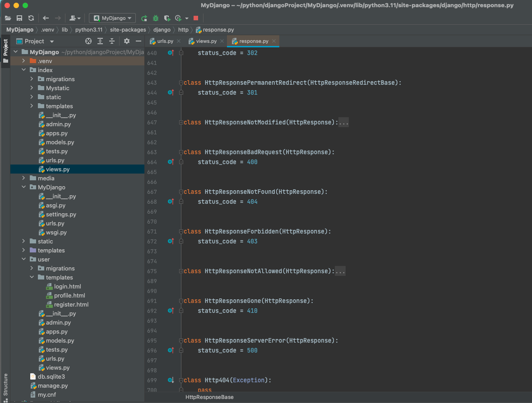This screenshot has height=403, width=532.
Task: Click override gutter icon on line 696
Action: (x=171, y=350)
